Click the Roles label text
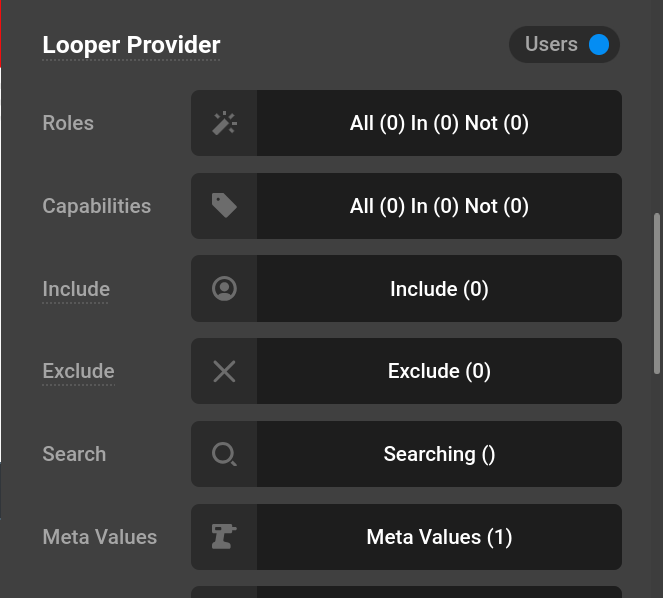This screenshot has height=598, width=663. [x=68, y=123]
